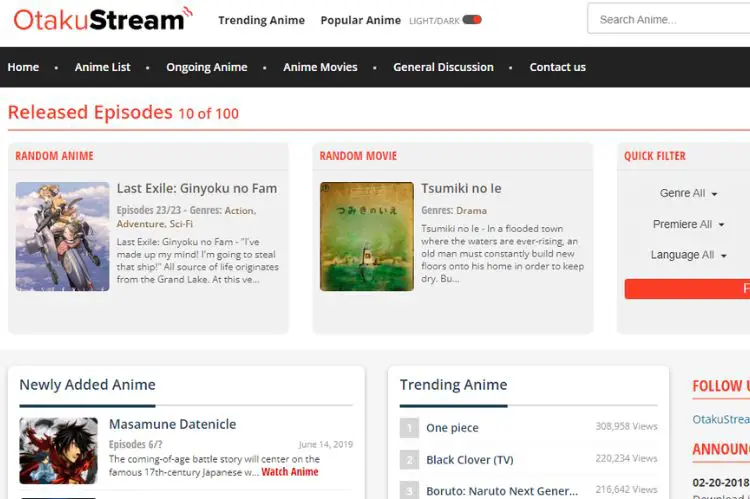Click the Trending Anime section heading

453,385
